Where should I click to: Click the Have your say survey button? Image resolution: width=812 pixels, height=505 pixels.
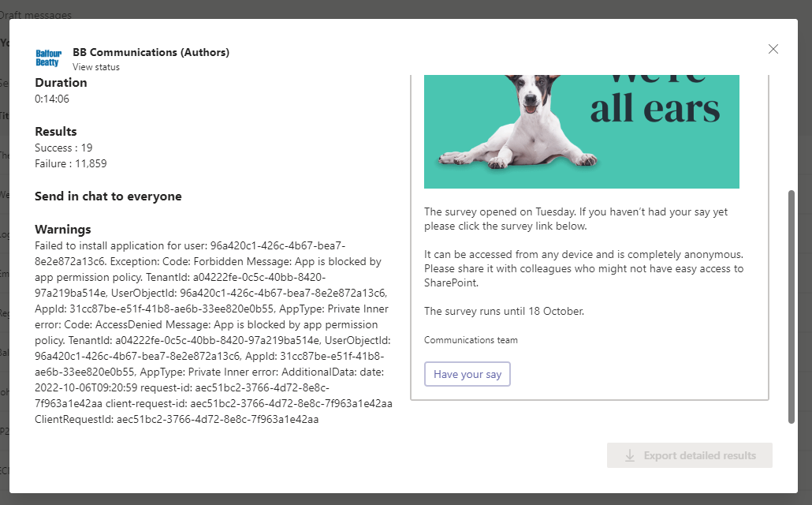pos(467,374)
